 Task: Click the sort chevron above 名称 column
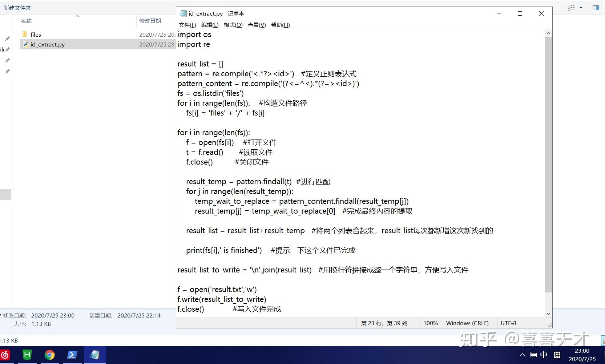pos(77,16)
